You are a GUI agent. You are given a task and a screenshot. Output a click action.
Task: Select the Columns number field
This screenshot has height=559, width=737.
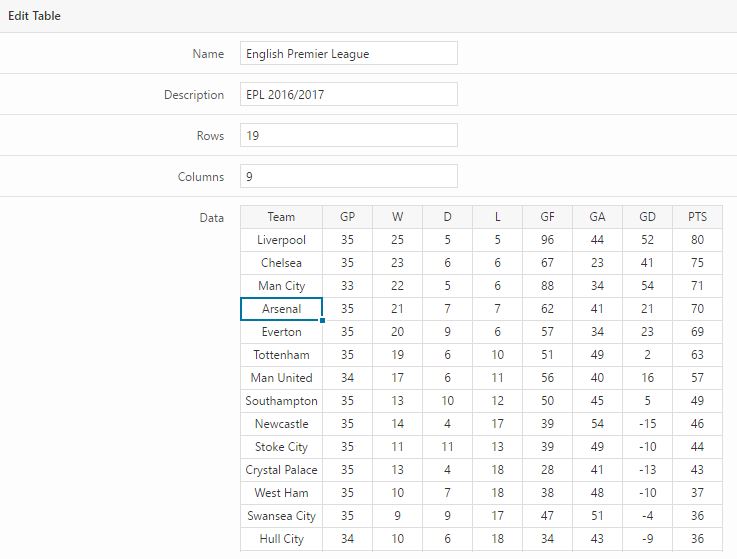coord(348,177)
